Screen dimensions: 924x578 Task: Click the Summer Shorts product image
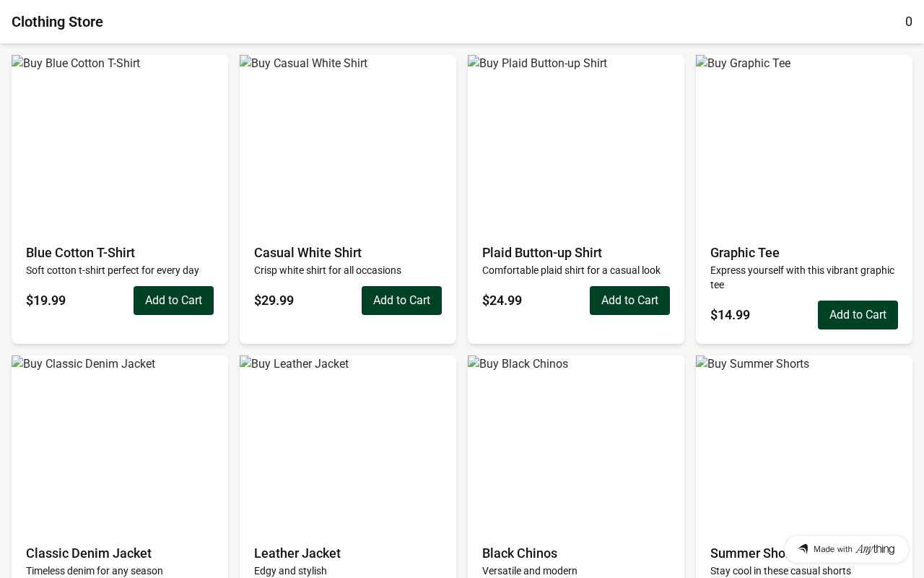pos(804,444)
